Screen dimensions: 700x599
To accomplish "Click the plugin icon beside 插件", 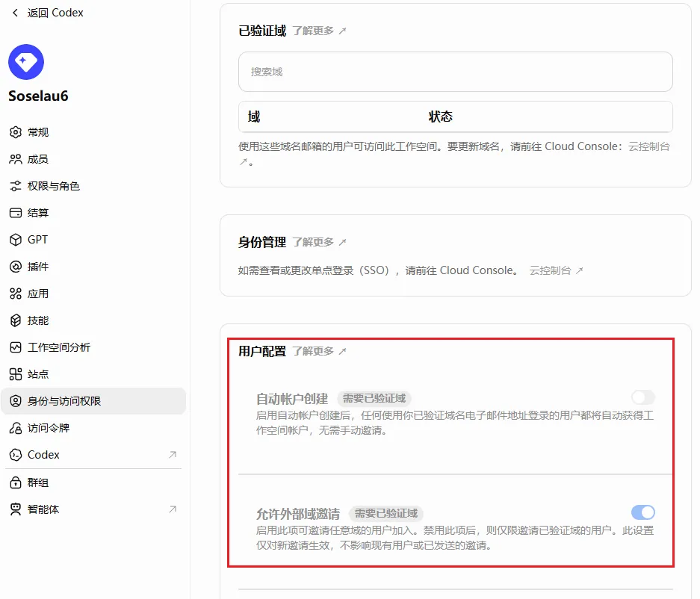I will click(16, 267).
